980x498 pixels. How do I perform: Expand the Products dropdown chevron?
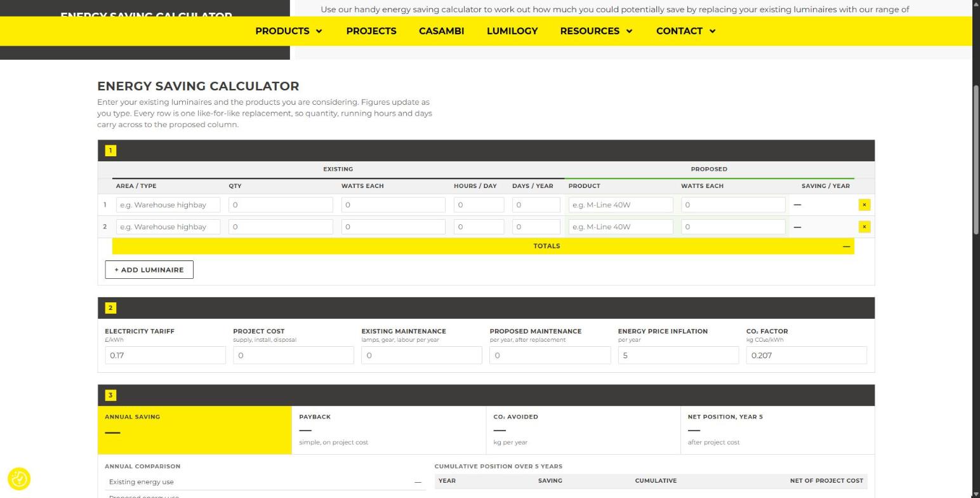(x=319, y=31)
